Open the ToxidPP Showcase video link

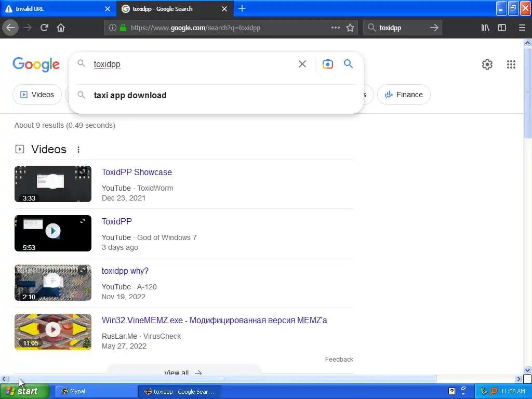click(x=137, y=172)
